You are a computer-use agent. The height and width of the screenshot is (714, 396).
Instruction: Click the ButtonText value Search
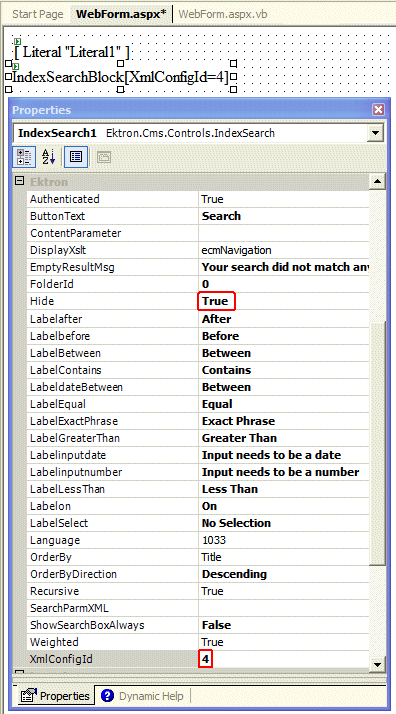[222, 216]
